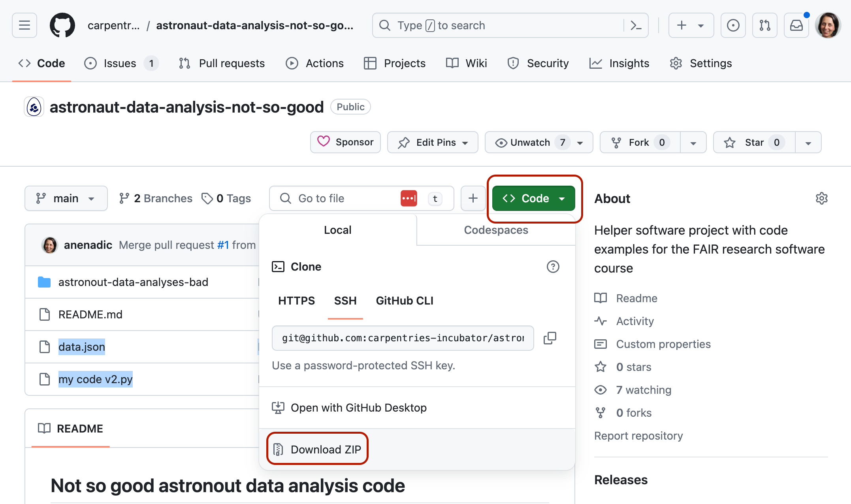
Task: Click the add file plus button
Action: tap(473, 198)
